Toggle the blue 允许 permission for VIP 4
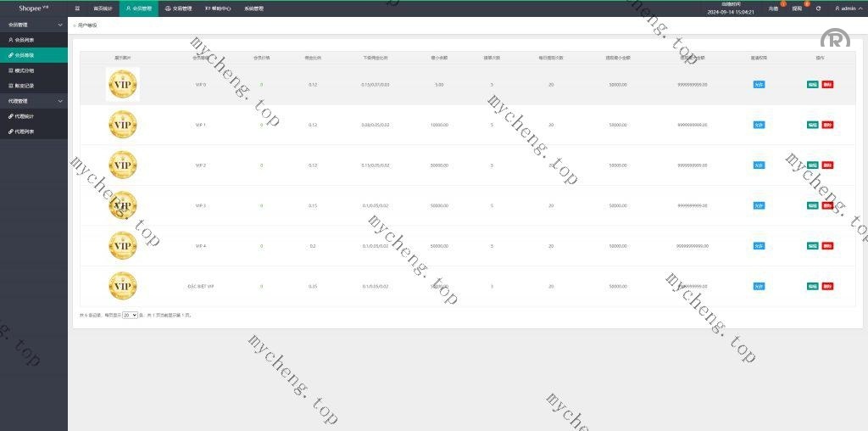 click(759, 246)
